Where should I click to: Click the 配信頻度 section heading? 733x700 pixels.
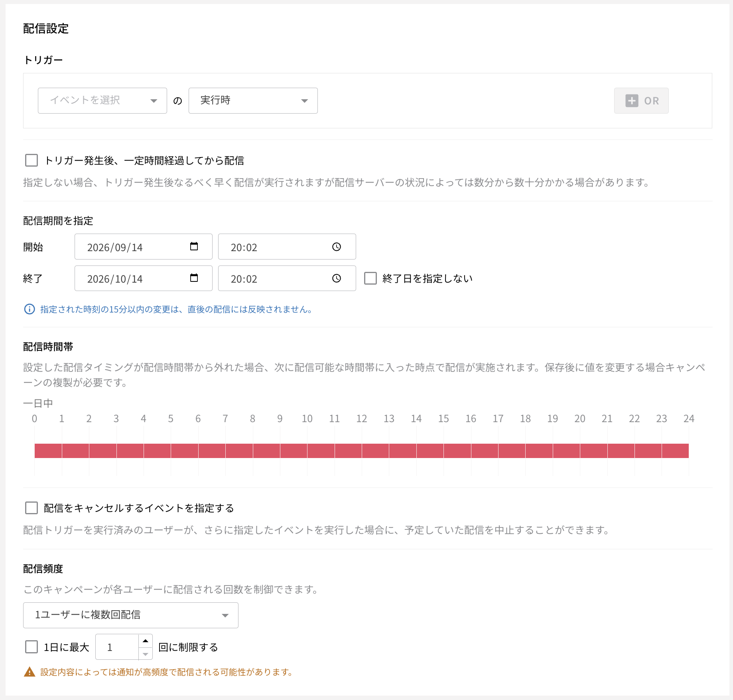tap(43, 569)
